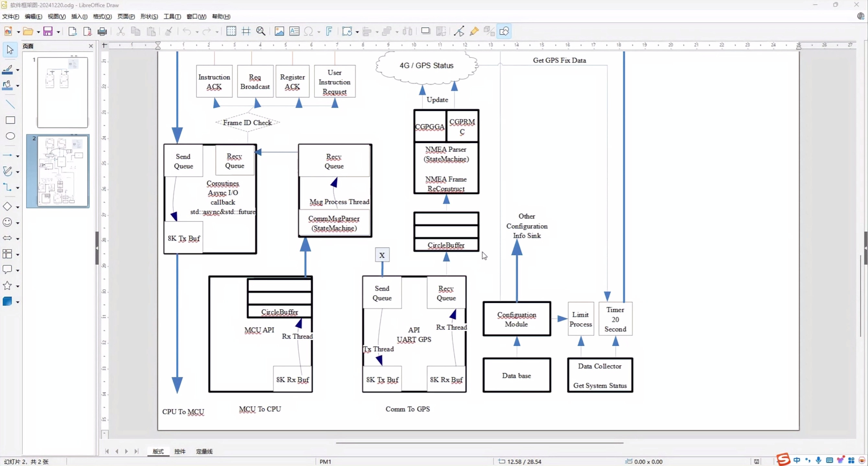Go to the next page tab arrow
This screenshot has width=868, height=466.
coord(126,451)
